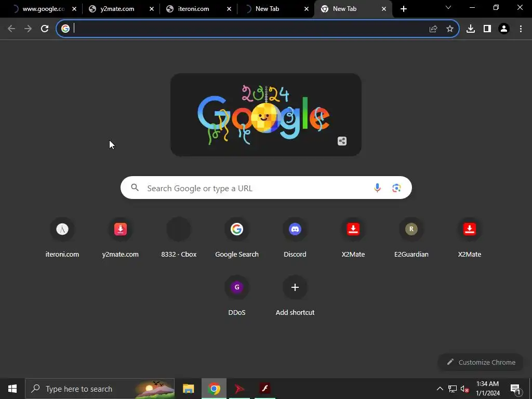Close the active New Tab

(x=384, y=9)
